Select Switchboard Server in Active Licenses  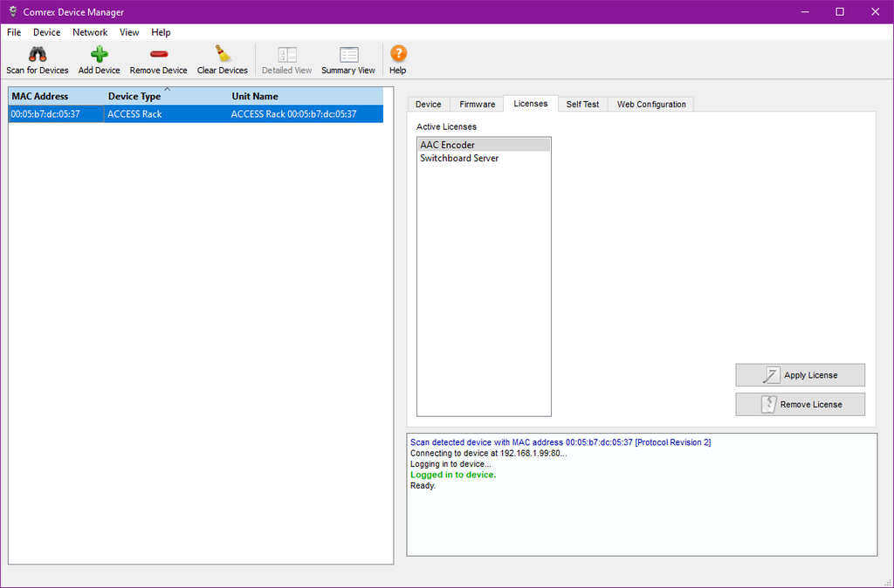click(459, 159)
